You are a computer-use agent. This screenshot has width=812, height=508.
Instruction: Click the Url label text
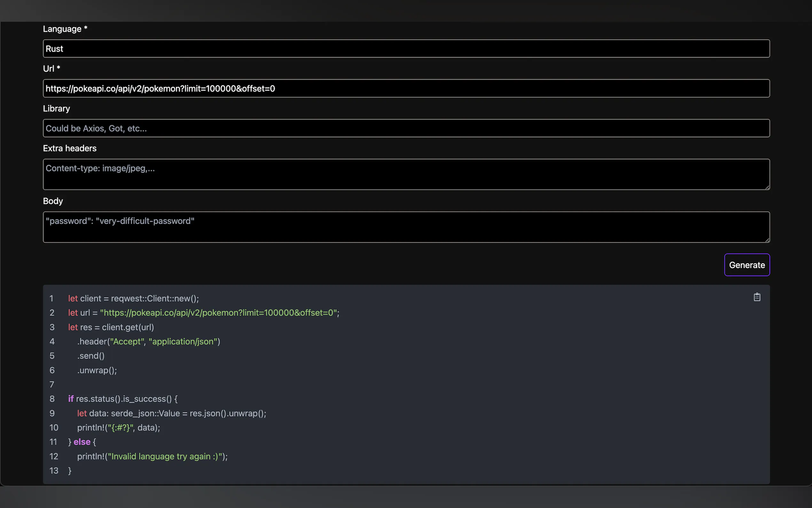49,69
